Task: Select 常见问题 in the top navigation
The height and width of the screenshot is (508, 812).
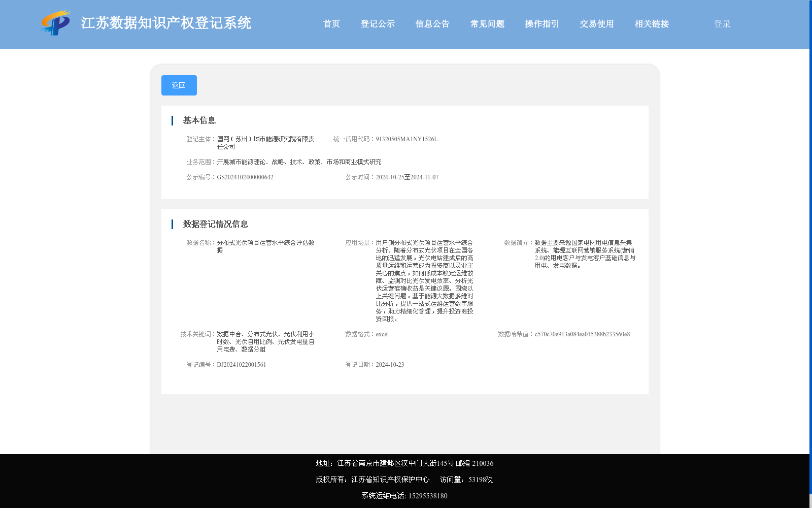Action: (x=487, y=24)
